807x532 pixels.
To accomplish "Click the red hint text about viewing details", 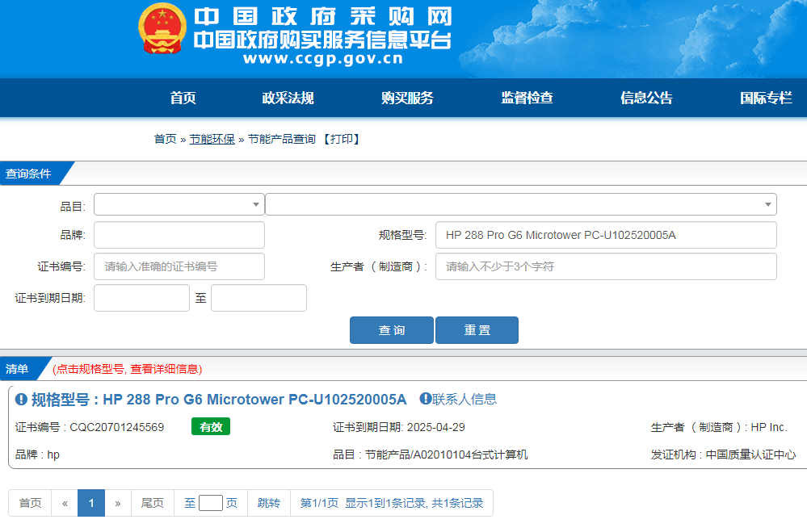I will 127,369.
